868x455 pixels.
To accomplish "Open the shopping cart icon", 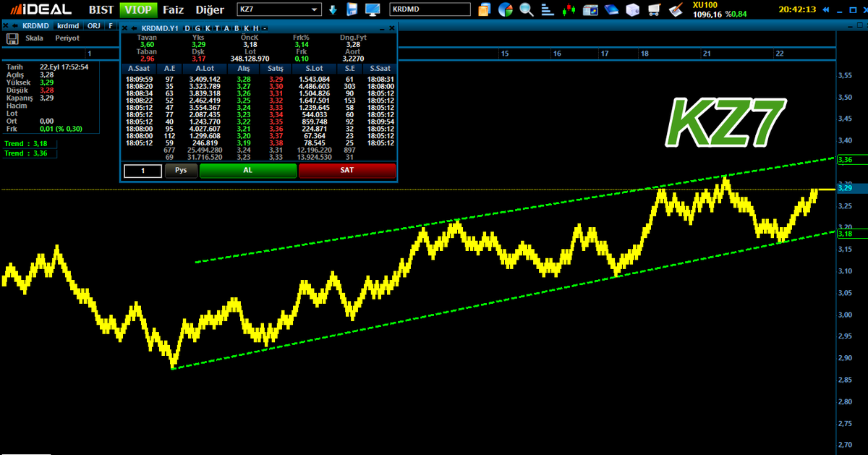I will [655, 10].
